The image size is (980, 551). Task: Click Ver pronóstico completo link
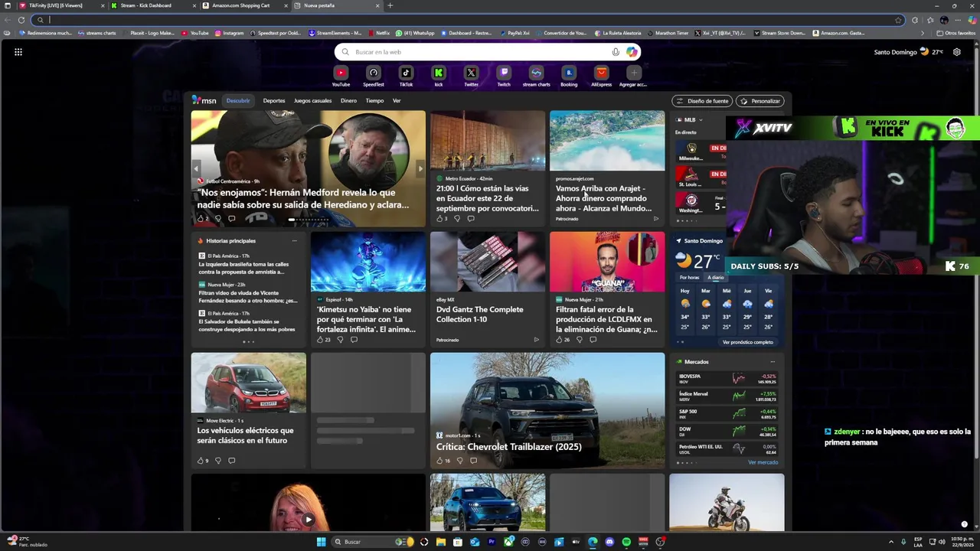coord(748,342)
